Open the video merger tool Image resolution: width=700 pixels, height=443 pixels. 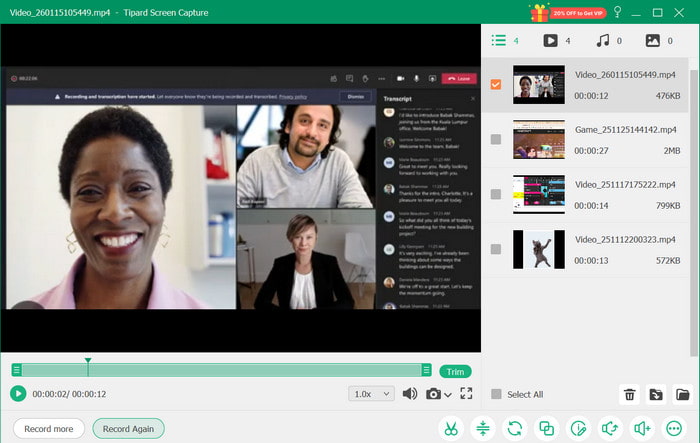tap(546, 428)
